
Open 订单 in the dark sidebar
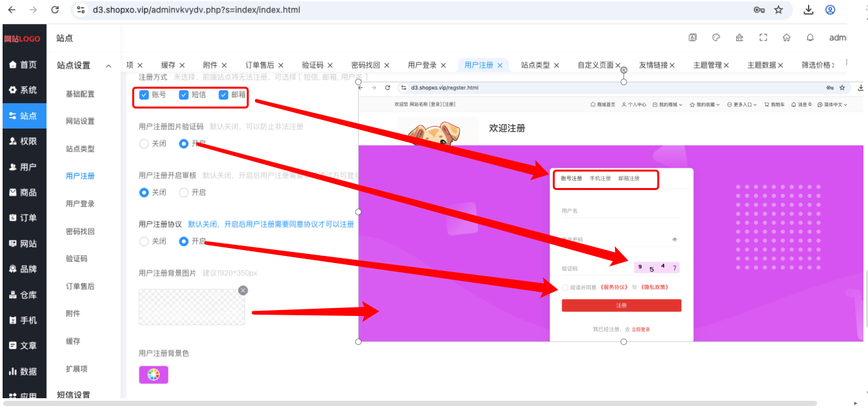23,218
